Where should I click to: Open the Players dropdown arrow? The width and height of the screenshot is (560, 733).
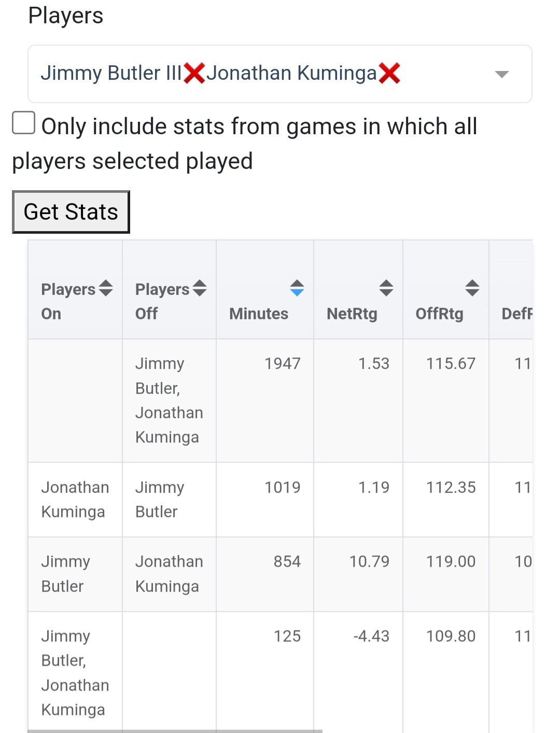click(501, 74)
